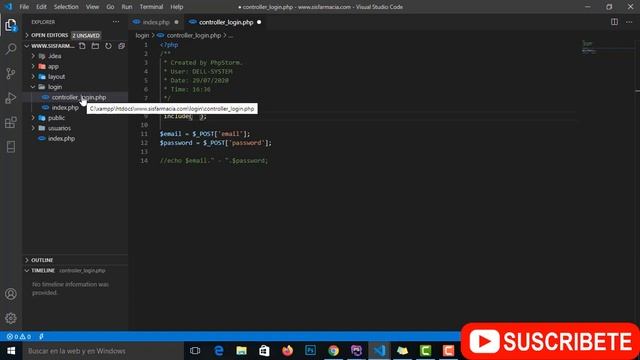The width and height of the screenshot is (640, 360).
Task: Click the commented echo line 14
Action: 214,161
